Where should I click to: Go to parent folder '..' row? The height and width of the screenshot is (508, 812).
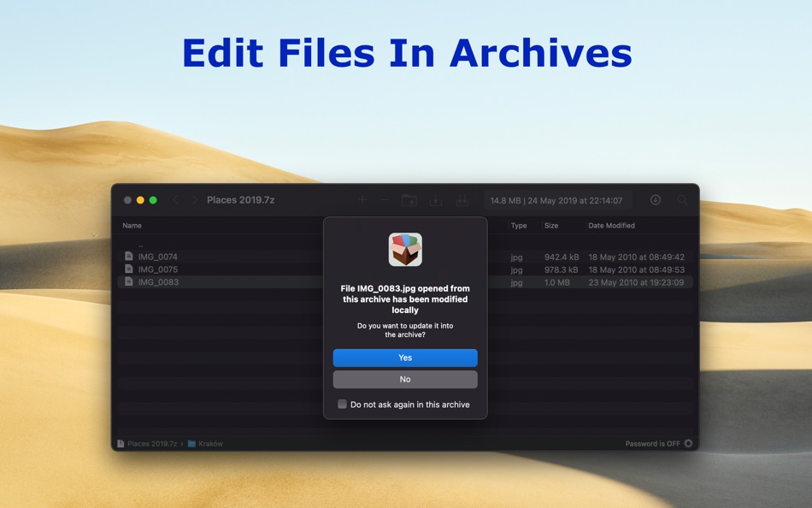click(x=141, y=245)
